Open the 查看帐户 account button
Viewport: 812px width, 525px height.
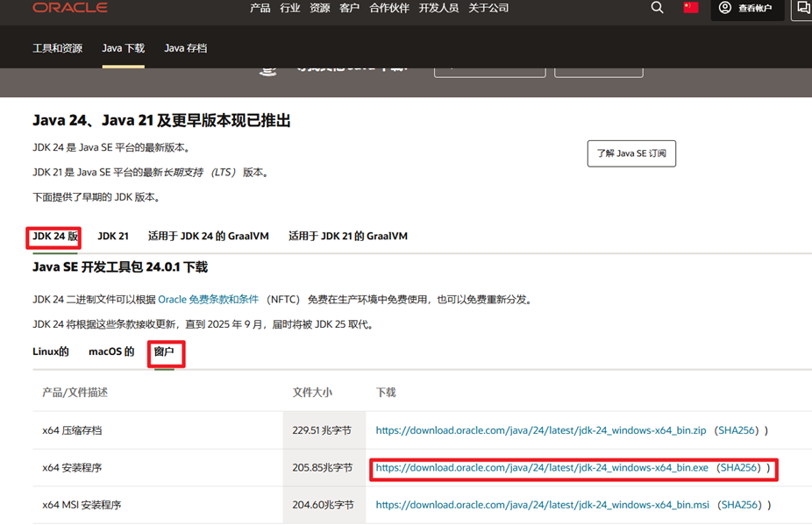pos(747,8)
